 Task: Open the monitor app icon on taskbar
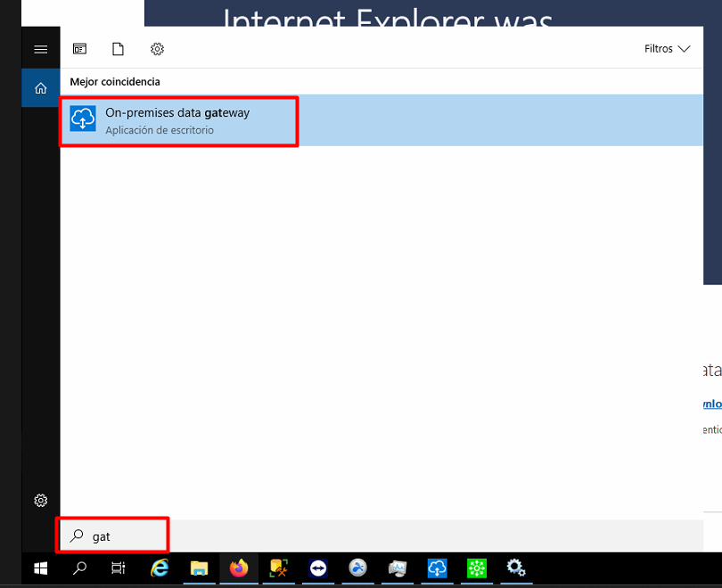398,568
